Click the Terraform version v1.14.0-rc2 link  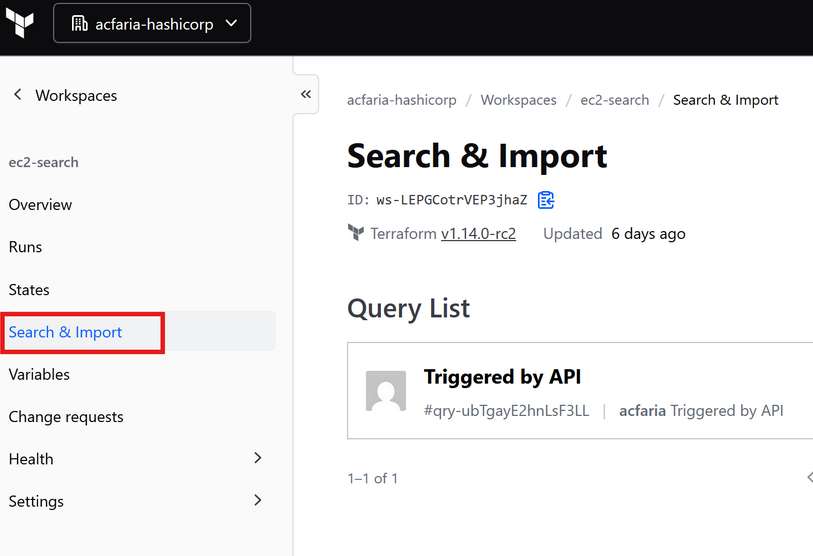(x=478, y=234)
